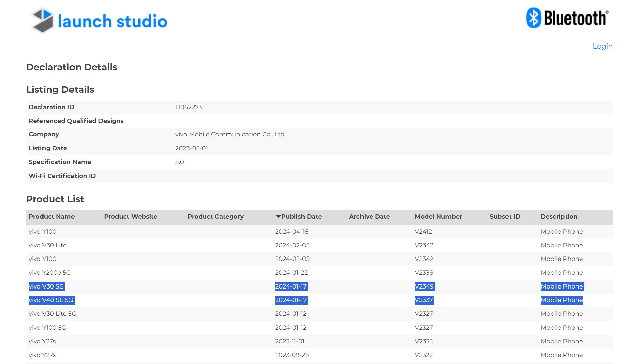Click the launch studio logo
637x364 pixels.
(99, 21)
